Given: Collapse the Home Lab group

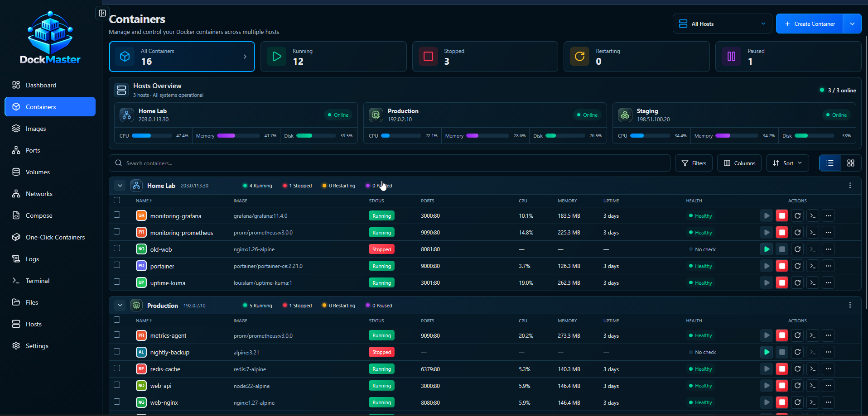Looking at the screenshot, I should click(120, 186).
